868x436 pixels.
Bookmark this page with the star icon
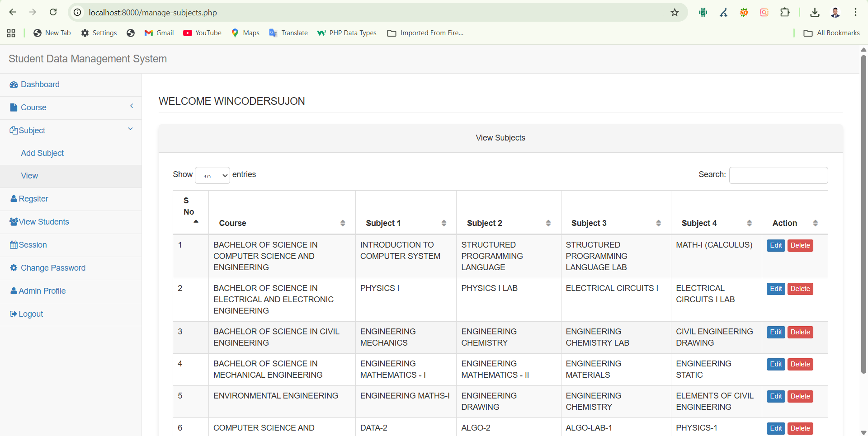click(x=675, y=13)
